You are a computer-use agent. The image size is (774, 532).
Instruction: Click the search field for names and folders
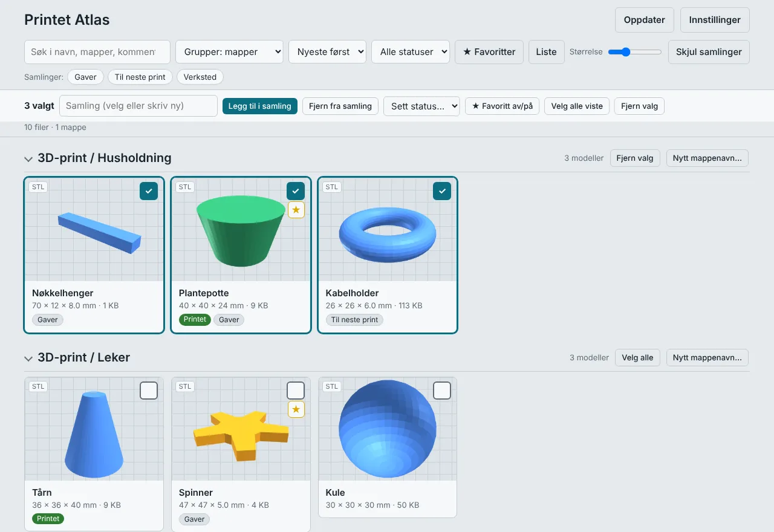(97, 52)
